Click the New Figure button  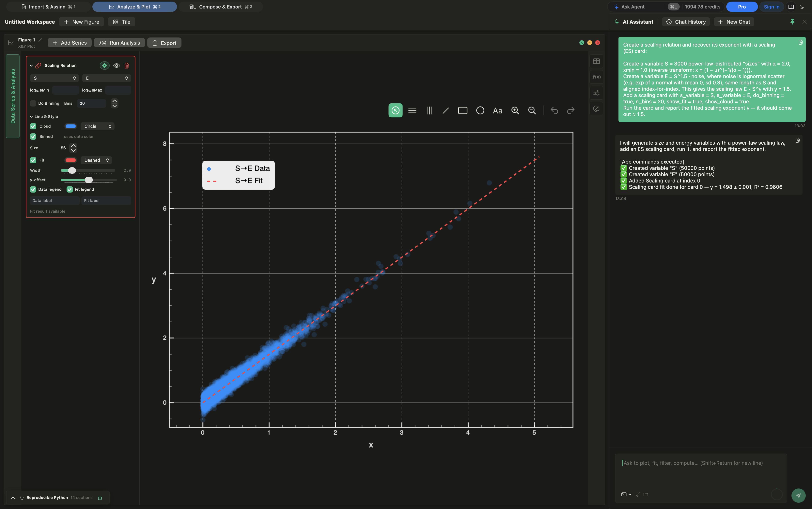click(82, 22)
